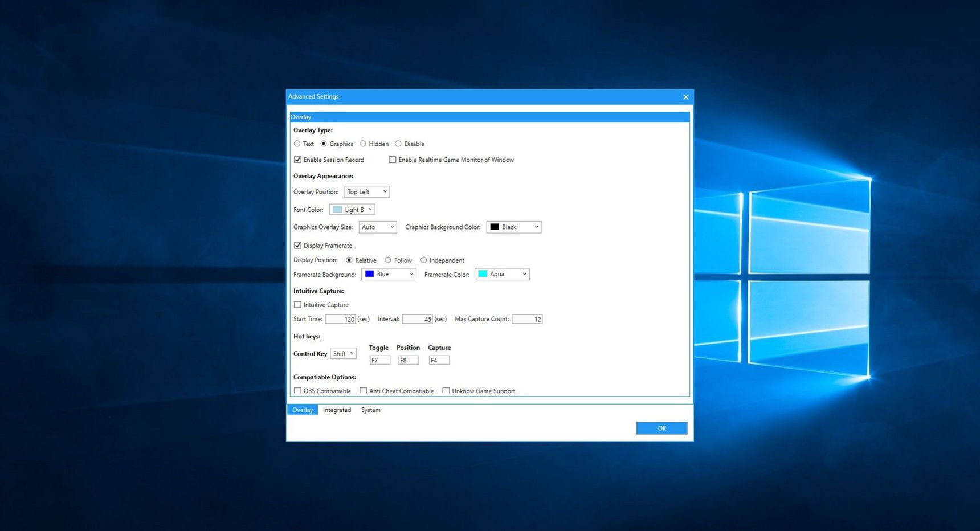Toggle Enable Session Record checkbox
The height and width of the screenshot is (531, 980).
pos(297,160)
